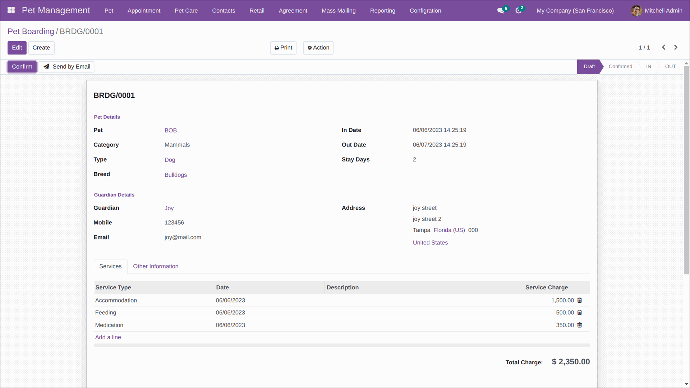The image size is (690, 388).
Task: Delete the Feeding service line
Action: [x=580, y=313]
